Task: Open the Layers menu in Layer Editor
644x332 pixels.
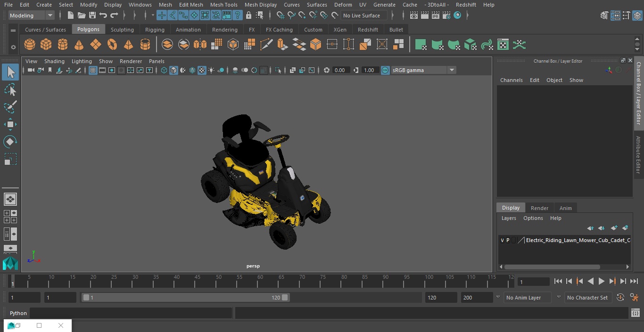Action: 509,218
